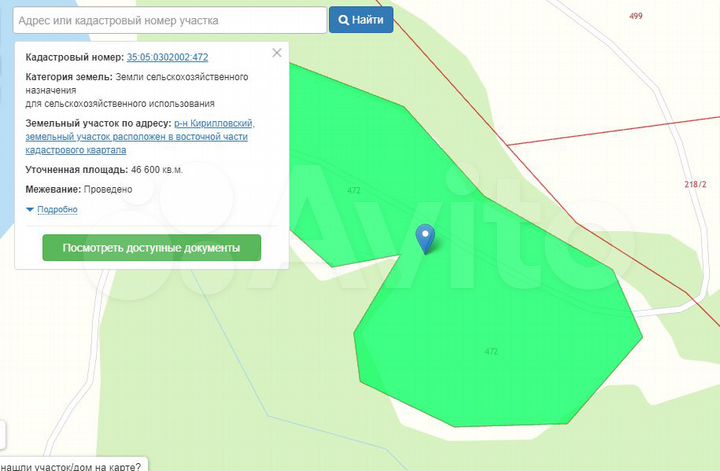Screen dimensions: 720x471
Task: Open the р-н Кирилловский address link
Action: point(214,123)
